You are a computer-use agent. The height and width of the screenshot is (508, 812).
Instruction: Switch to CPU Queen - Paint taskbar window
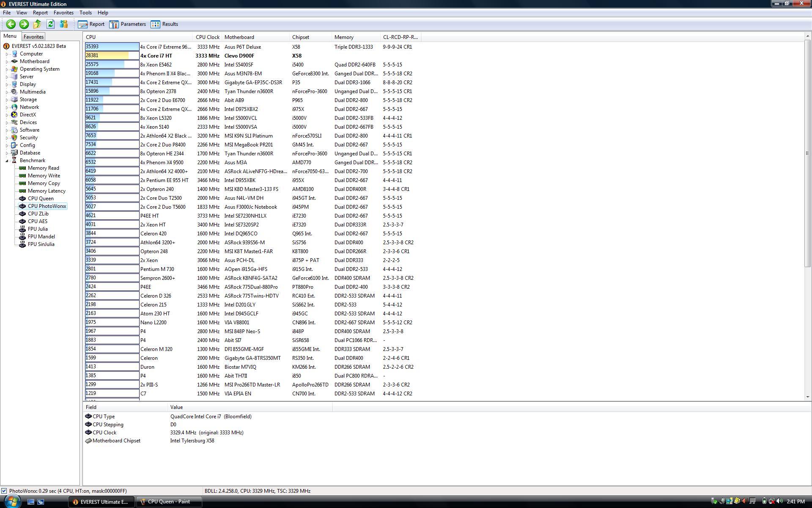click(169, 502)
